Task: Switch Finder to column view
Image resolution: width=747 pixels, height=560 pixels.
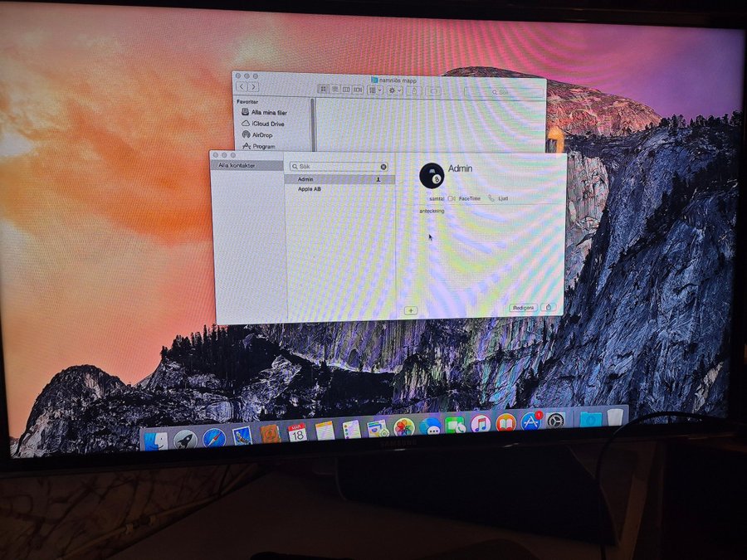Action: coord(346,89)
